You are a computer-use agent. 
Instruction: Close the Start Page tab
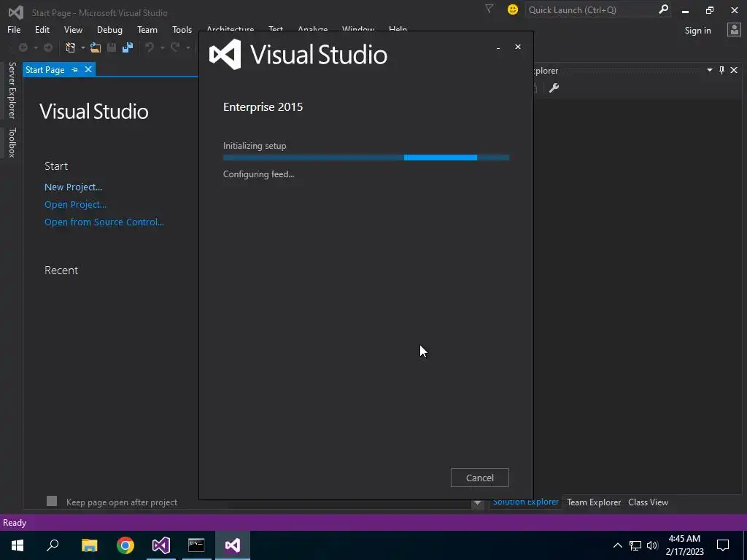click(88, 69)
